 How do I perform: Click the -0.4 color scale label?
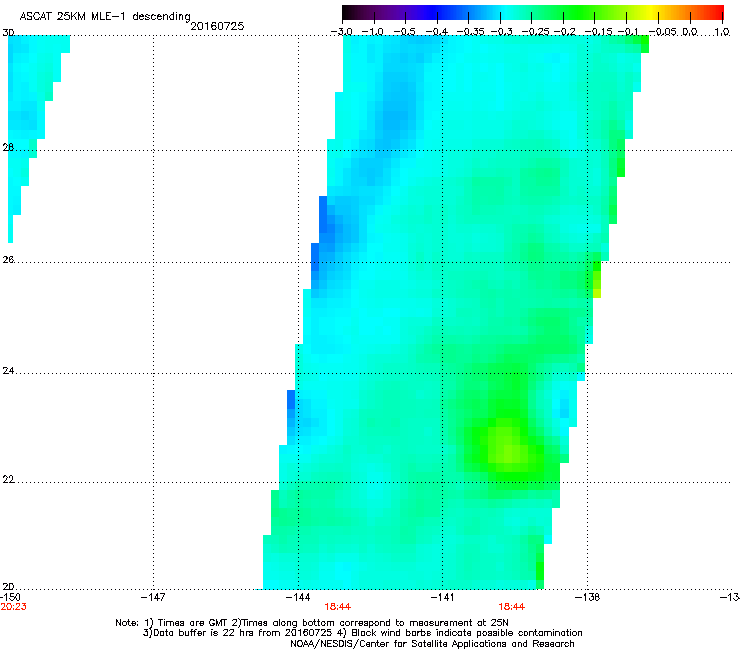coord(437,32)
